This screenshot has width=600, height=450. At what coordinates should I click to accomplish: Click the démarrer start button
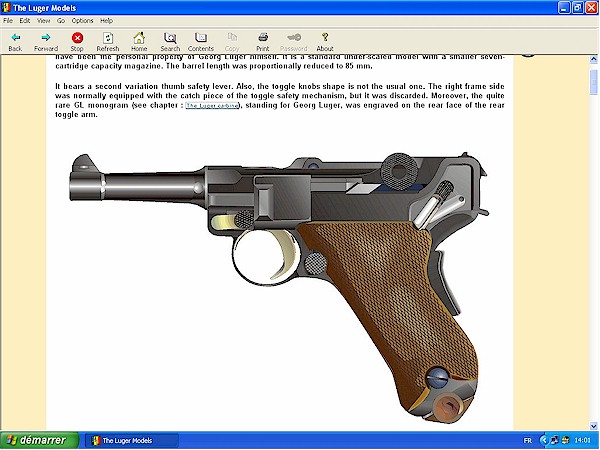(x=39, y=440)
